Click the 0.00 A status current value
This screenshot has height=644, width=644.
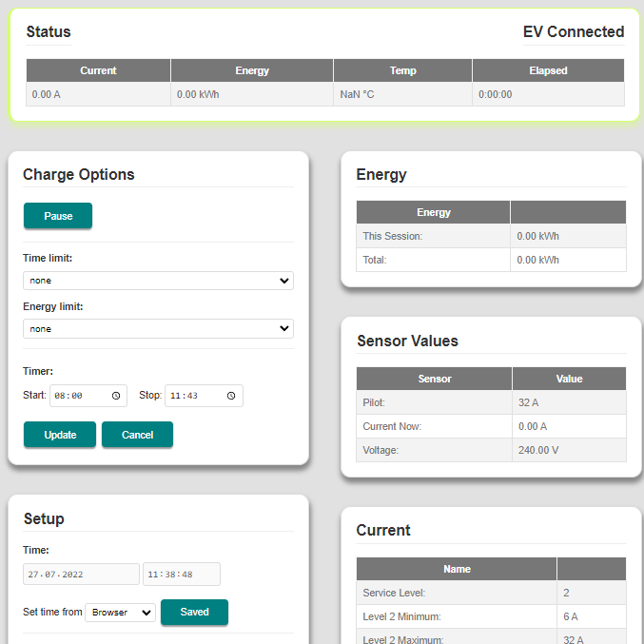point(47,94)
